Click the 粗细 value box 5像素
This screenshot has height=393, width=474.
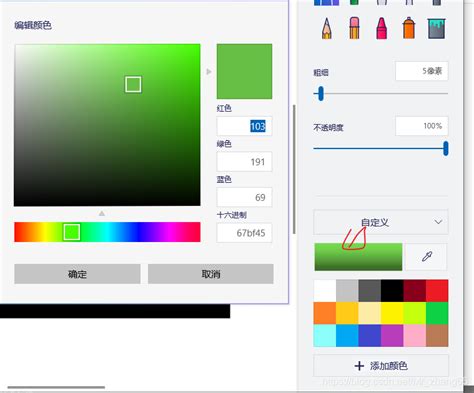(x=422, y=71)
